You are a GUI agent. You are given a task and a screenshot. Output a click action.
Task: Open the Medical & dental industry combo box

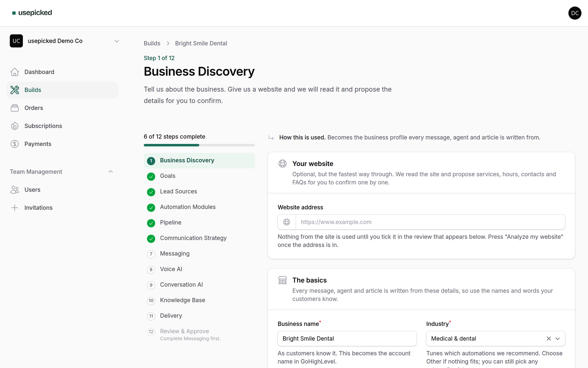[495, 339]
